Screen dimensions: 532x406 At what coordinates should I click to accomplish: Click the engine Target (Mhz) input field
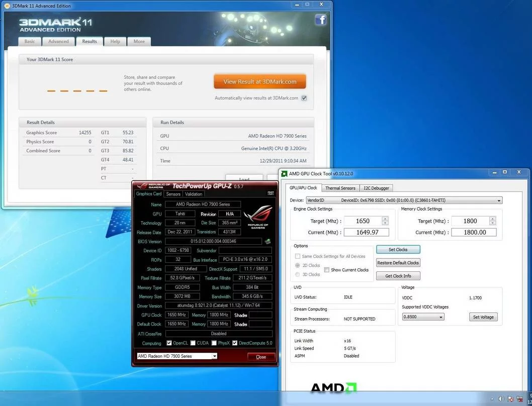coord(362,221)
